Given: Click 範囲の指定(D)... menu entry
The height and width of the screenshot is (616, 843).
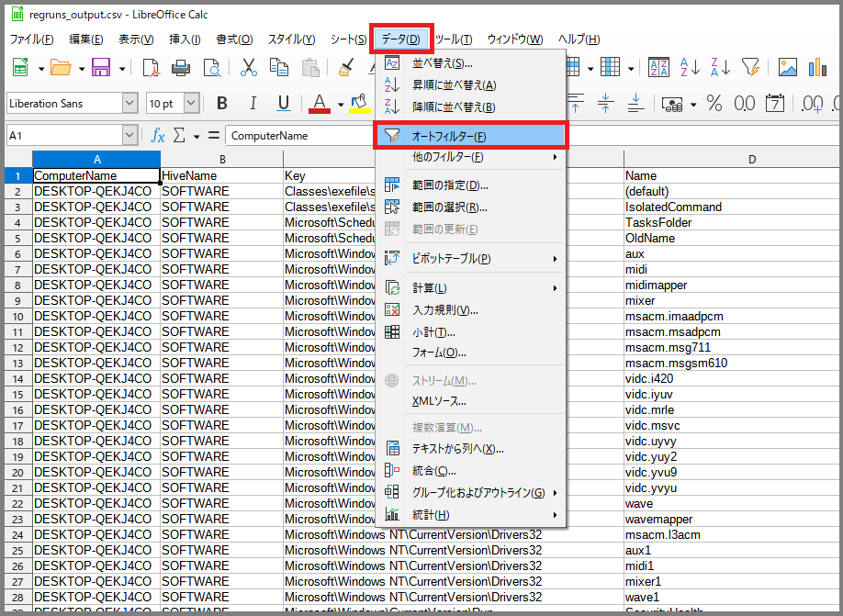Looking at the screenshot, I should coord(470,185).
